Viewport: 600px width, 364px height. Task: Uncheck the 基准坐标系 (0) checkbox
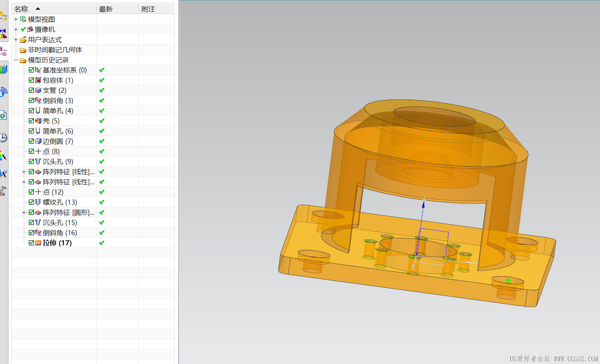pyautogui.click(x=31, y=70)
